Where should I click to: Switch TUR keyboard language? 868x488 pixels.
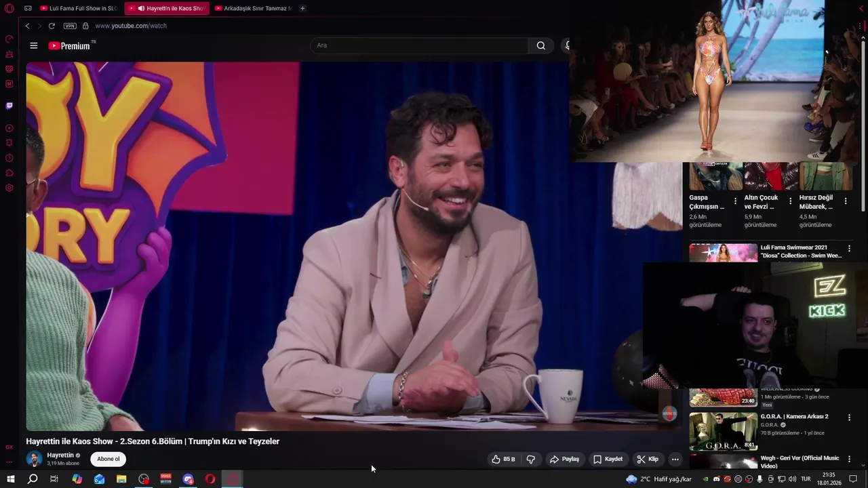pyautogui.click(x=806, y=479)
